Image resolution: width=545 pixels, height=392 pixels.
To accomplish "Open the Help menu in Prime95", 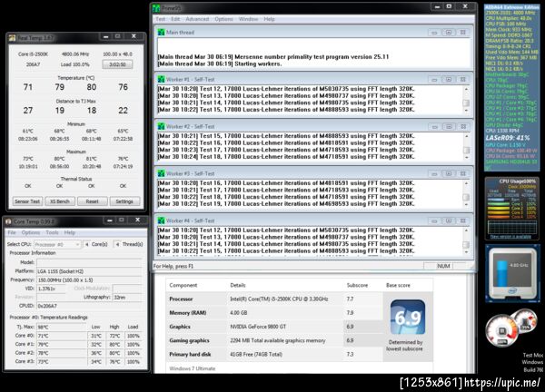I will tap(269, 19).
